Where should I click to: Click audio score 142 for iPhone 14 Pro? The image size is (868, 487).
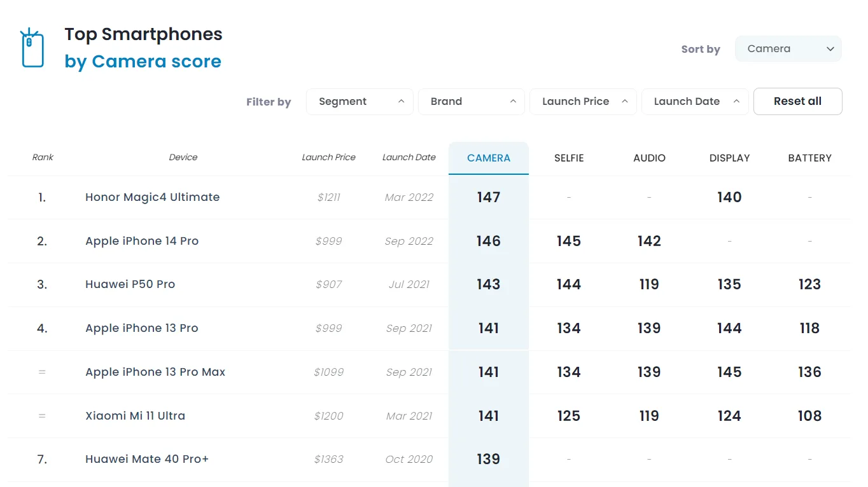coord(649,241)
